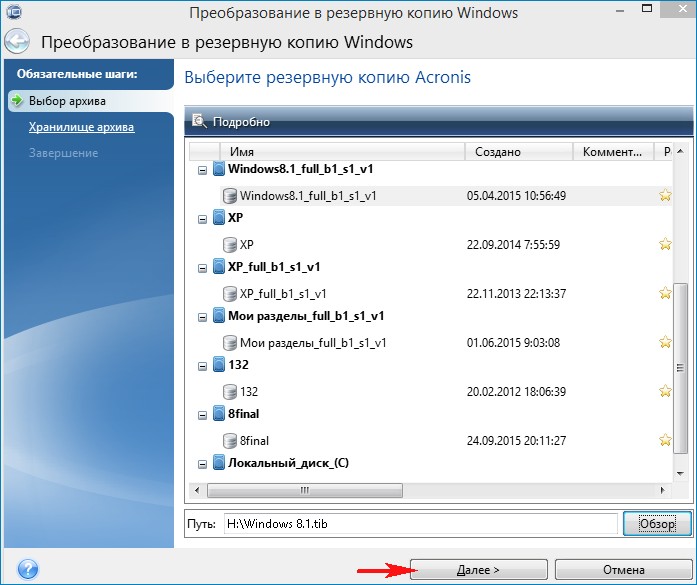The image size is (697, 585).
Task: Click the disk icon of the 132 backup
Action: 229,392
